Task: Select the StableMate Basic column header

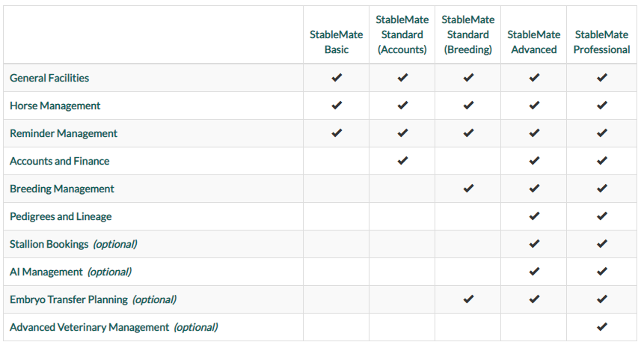Action: pos(337,42)
